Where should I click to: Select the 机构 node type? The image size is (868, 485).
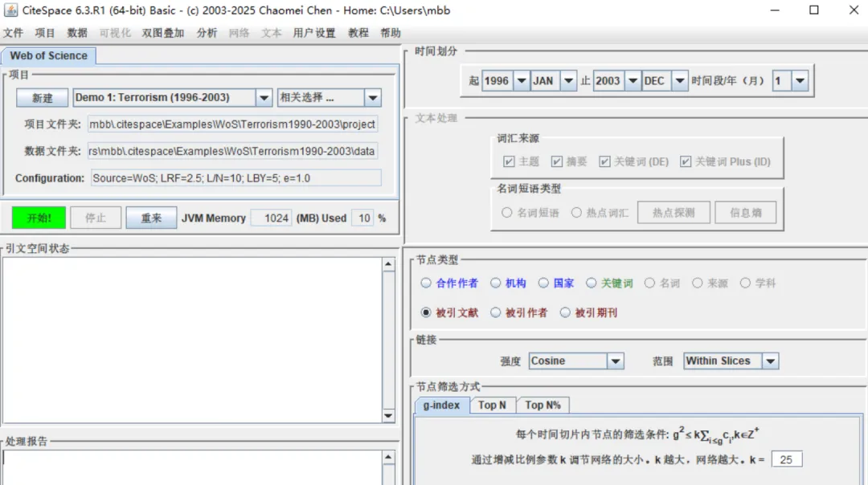click(x=495, y=283)
